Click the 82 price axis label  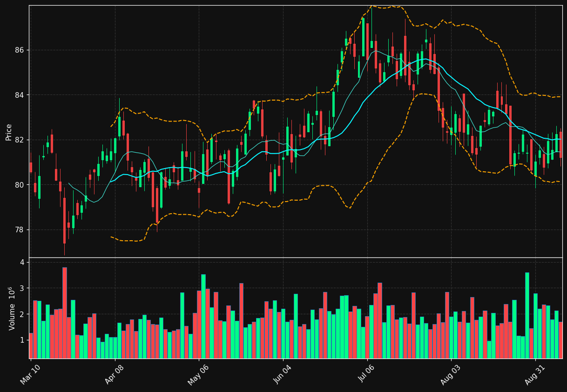click(x=20, y=140)
